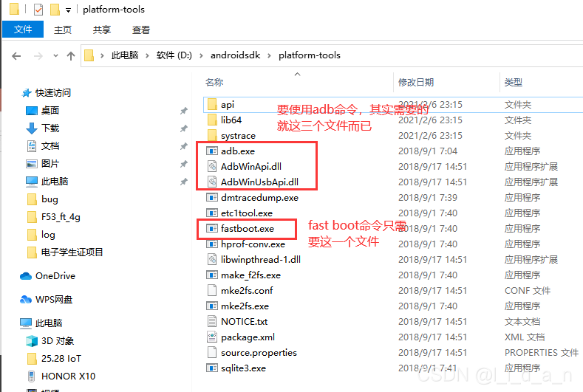Select 下载 in the navigation pane

point(50,128)
